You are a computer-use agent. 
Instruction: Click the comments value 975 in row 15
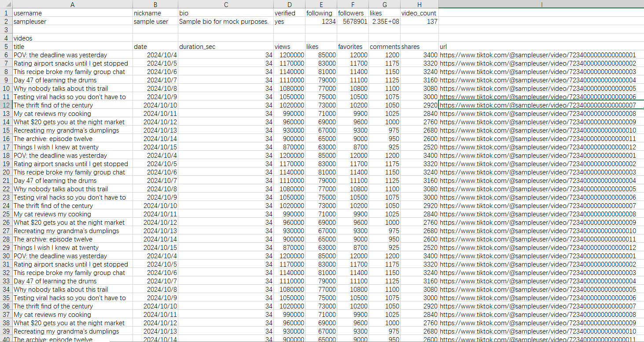point(384,130)
